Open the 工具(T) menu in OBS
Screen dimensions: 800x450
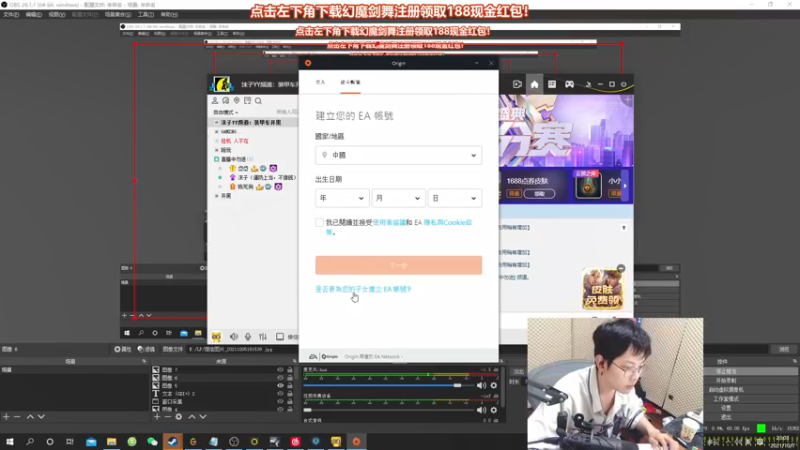146,15
